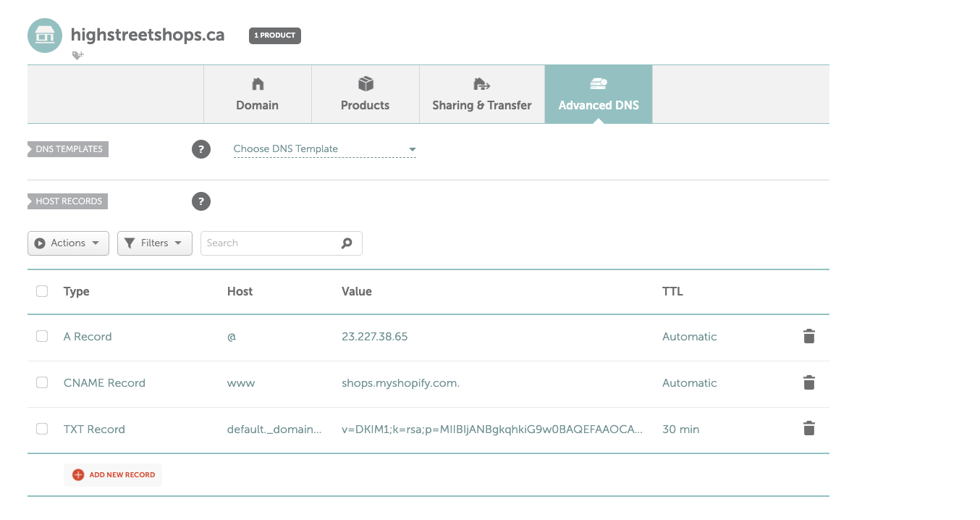Check the CNAME Record row checkbox
Image resolution: width=980 pixels, height=520 pixels.
tap(42, 383)
